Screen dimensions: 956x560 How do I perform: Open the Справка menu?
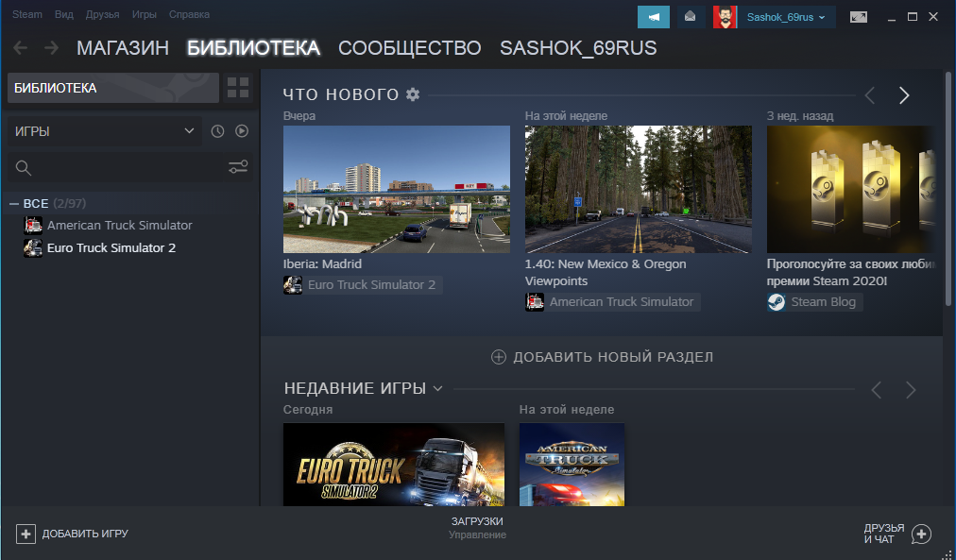coord(189,14)
